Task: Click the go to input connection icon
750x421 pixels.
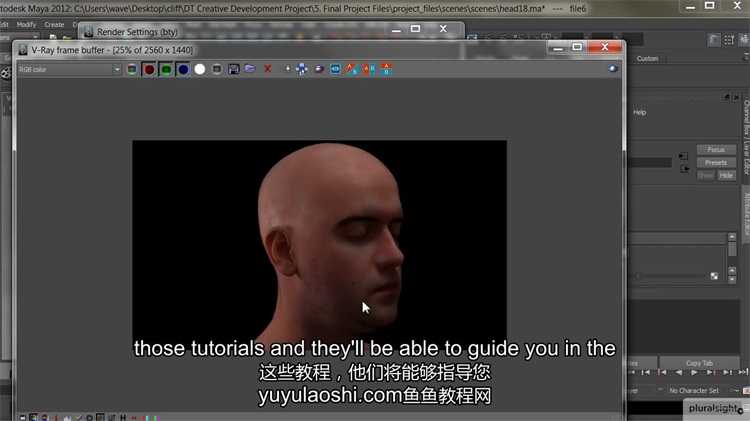Action: tap(684, 156)
